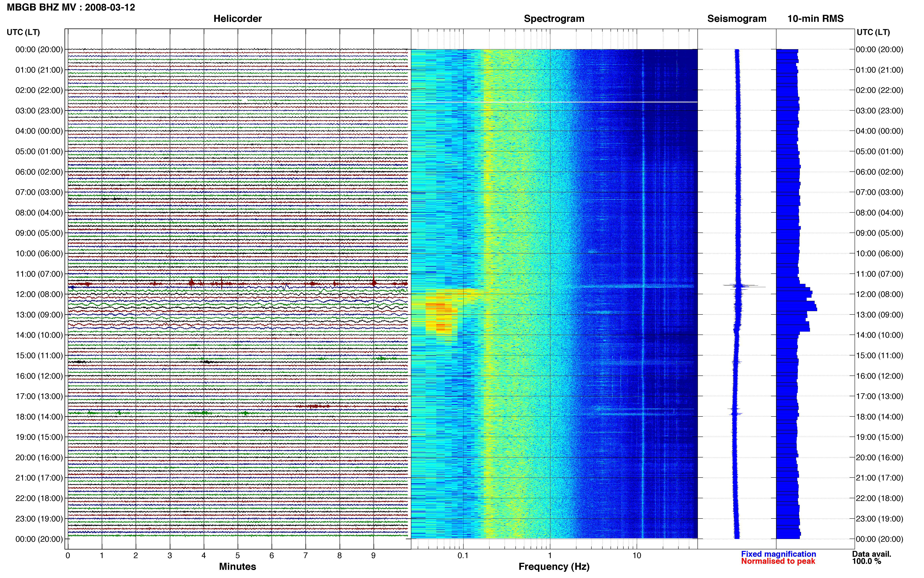The width and height of the screenshot is (924, 578).
Task: Click the '100.0 %' data availability value
Action: [867, 561]
